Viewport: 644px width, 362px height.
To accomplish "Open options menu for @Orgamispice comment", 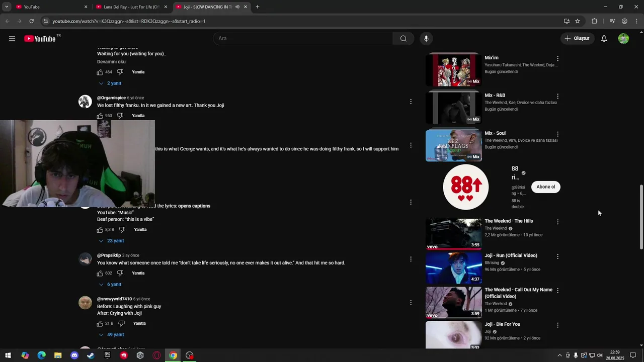I will click(411, 102).
